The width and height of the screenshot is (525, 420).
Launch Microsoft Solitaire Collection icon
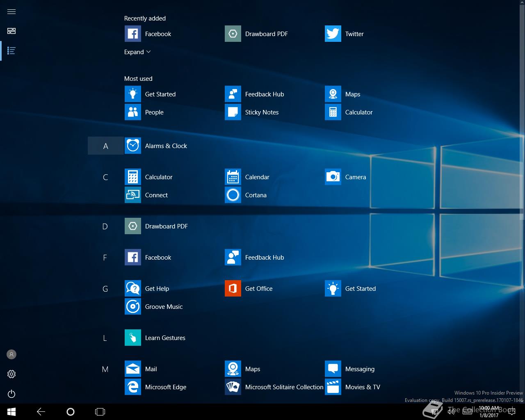click(233, 387)
